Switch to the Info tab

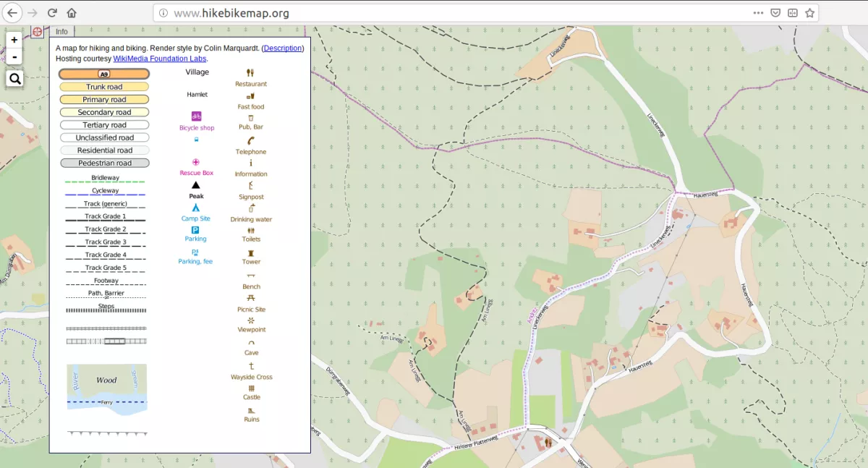61,31
